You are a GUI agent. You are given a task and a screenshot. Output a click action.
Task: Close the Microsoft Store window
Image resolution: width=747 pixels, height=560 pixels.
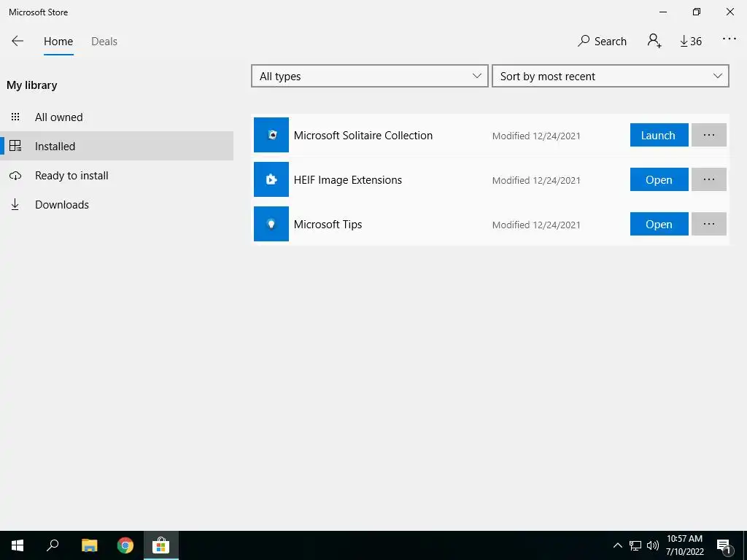click(729, 12)
